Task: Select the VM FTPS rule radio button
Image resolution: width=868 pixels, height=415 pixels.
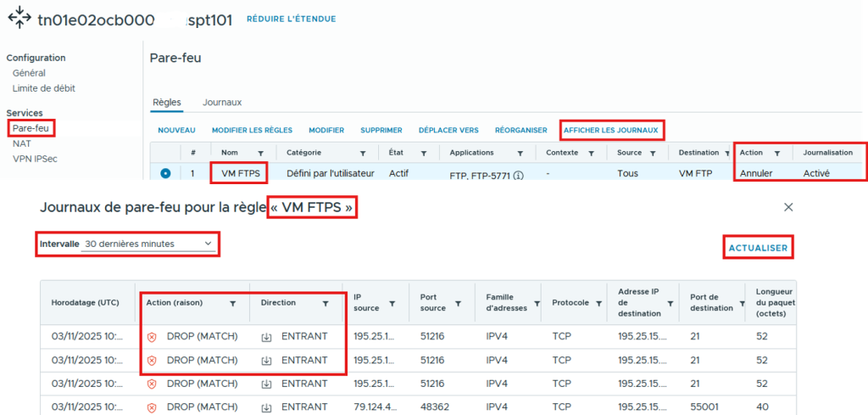Action: pyautogui.click(x=165, y=173)
